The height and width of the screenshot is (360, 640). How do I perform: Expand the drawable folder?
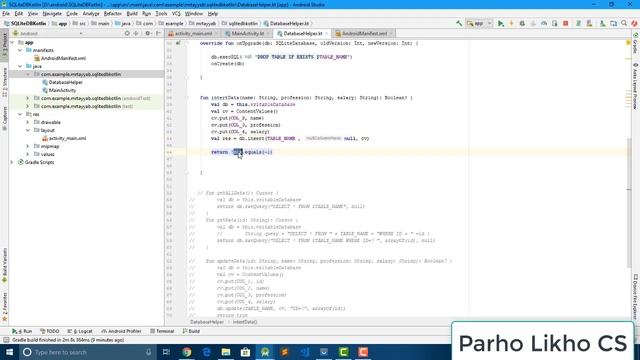[x=28, y=122]
